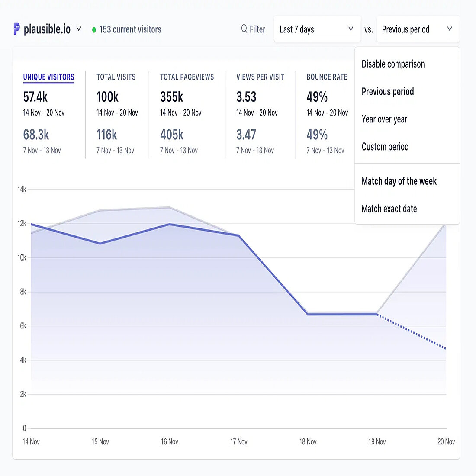Select Previous period in the comparison menu

pyautogui.click(x=387, y=91)
